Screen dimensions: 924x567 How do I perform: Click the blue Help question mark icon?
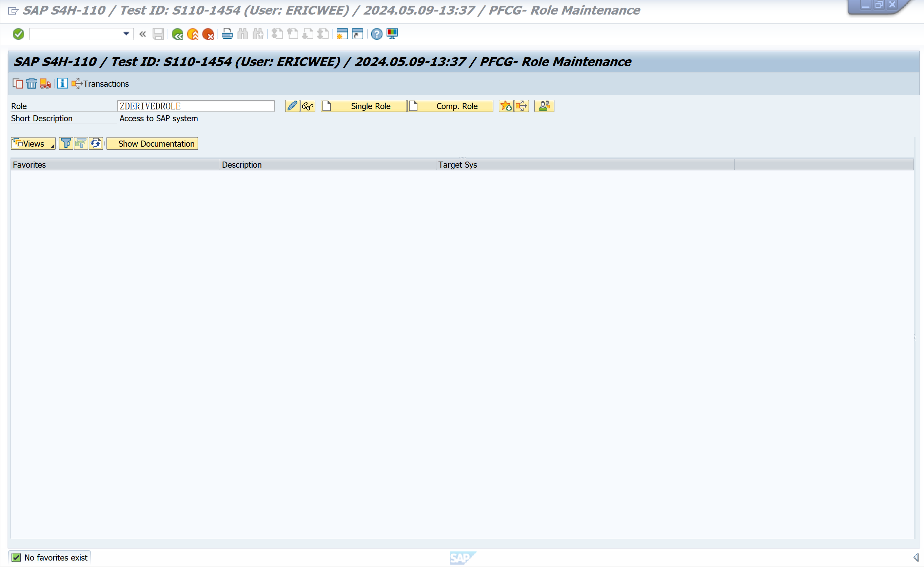[376, 34]
